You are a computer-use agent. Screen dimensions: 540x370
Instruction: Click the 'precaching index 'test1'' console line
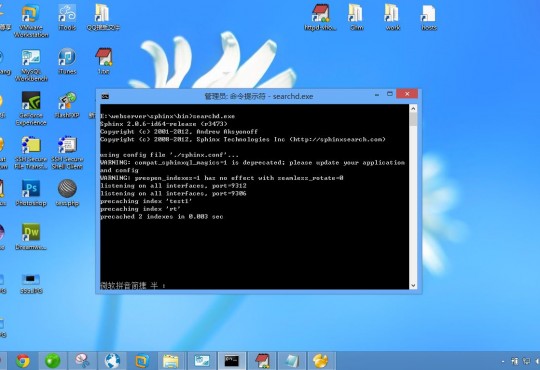[x=146, y=201]
